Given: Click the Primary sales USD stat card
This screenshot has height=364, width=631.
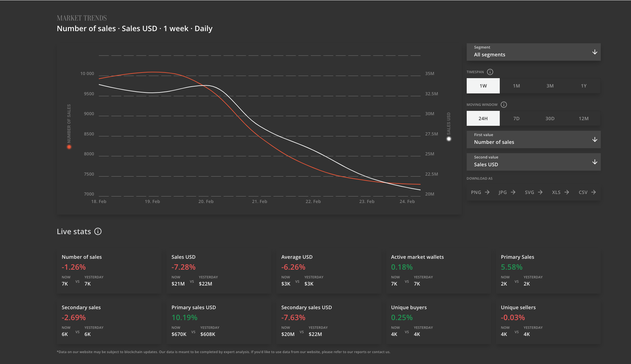Looking at the screenshot, I should click(219, 321).
